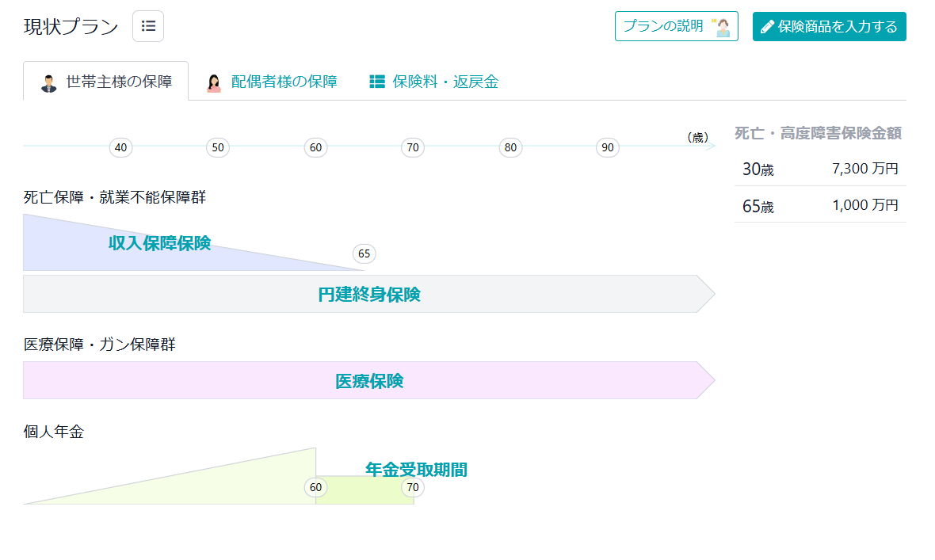Click the 65歳 row showing 1,000万円

coord(819,205)
